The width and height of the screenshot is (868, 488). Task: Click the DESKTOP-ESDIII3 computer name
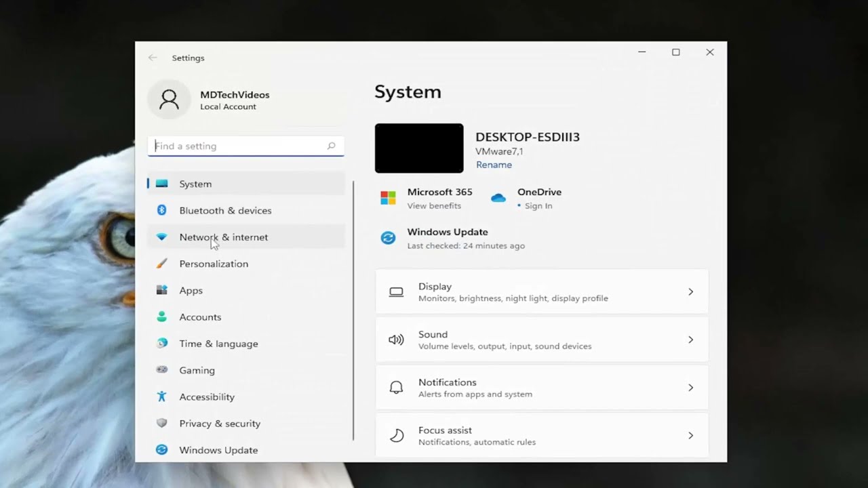tap(528, 137)
